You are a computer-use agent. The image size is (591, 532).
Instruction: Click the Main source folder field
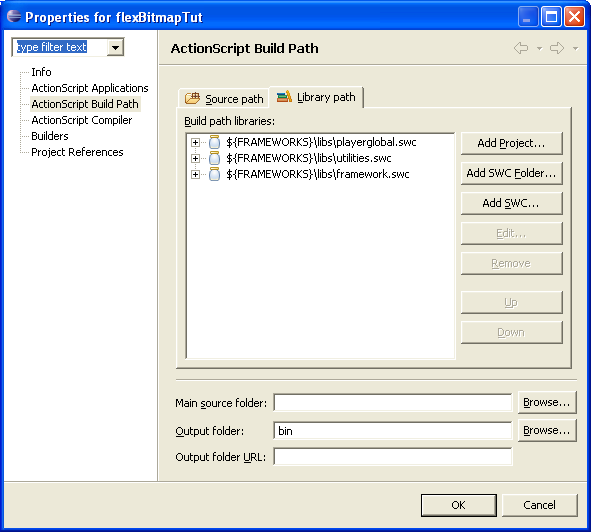coord(393,402)
